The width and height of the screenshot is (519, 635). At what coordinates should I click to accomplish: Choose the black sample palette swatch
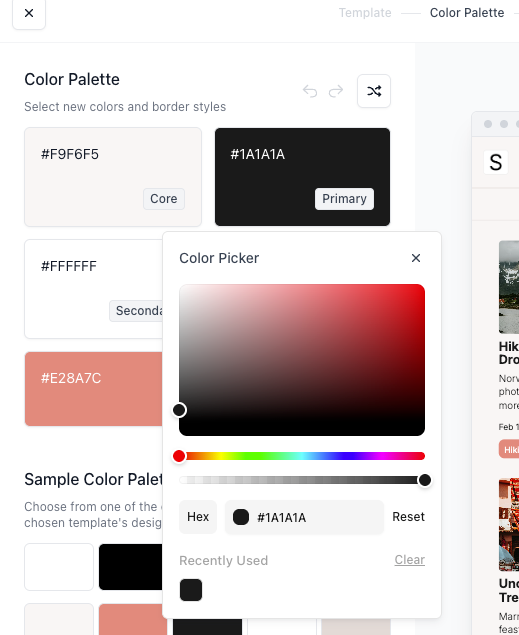coord(130,567)
